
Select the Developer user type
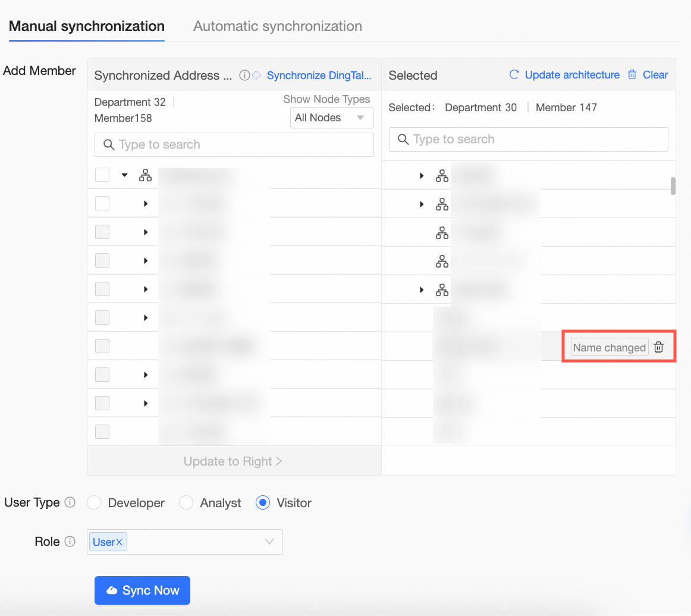95,503
